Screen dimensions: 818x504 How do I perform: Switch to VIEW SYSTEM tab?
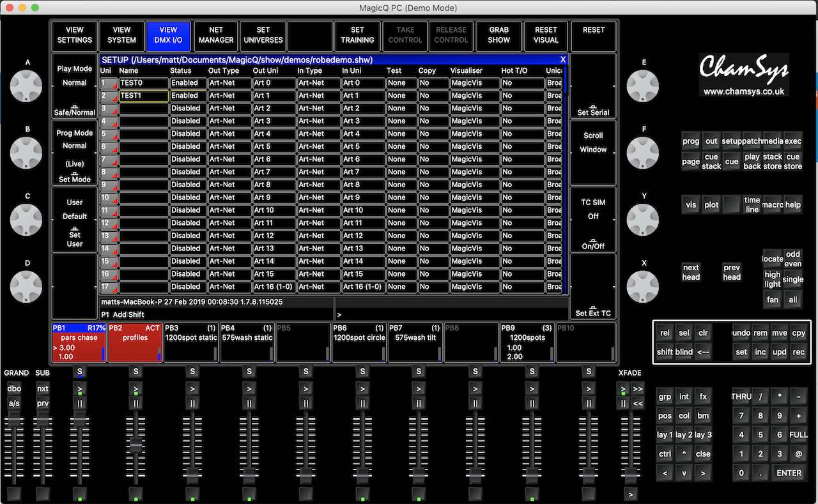click(x=121, y=35)
